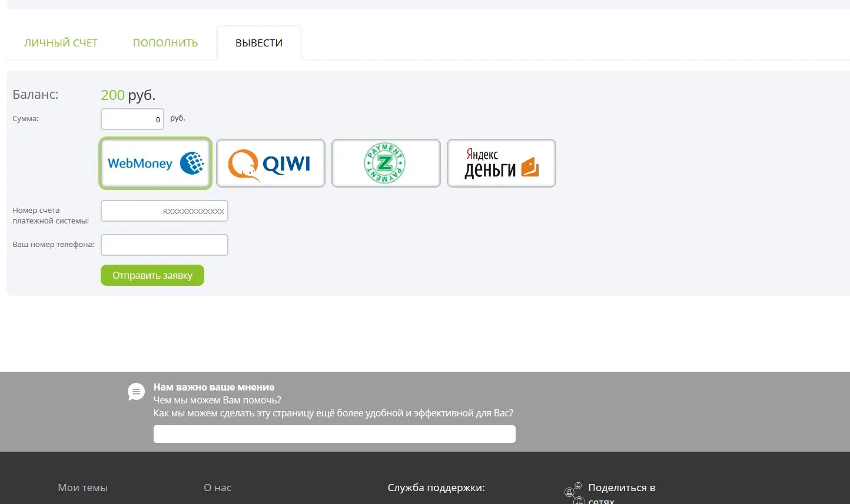Viewport: 850px width, 504px height.
Task: Select the ВЫВЕСТИ tab
Action: pyautogui.click(x=259, y=43)
